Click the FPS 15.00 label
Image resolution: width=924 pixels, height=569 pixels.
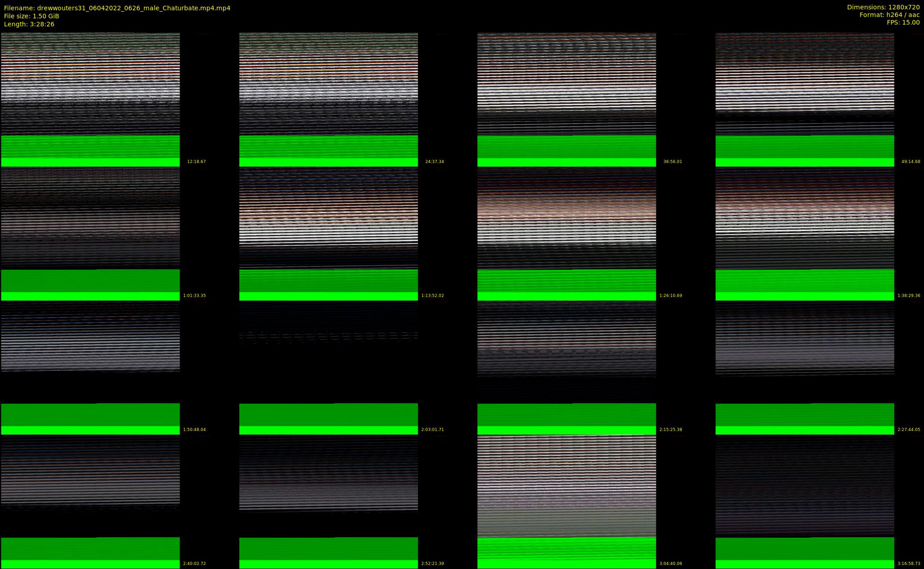click(x=903, y=22)
